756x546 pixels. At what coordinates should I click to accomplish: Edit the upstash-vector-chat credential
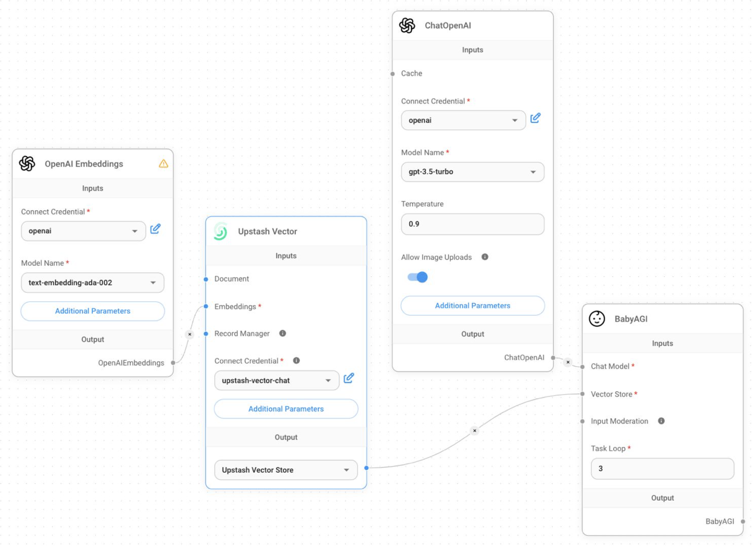click(x=349, y=378)
